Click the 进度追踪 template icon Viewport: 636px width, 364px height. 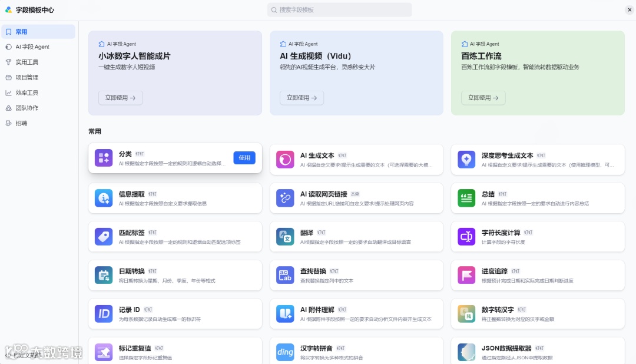[x=466, y=275]
